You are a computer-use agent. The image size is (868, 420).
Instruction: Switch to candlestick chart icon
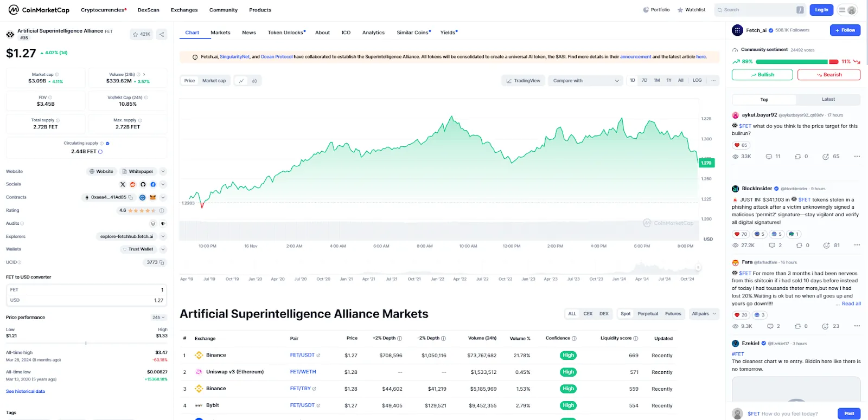tap(254, 81)
